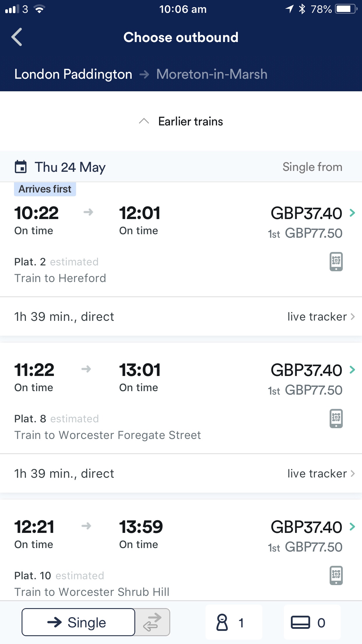
Task: Tap the calendar icon beside Thu 24 May
Action: coord(21,167)
